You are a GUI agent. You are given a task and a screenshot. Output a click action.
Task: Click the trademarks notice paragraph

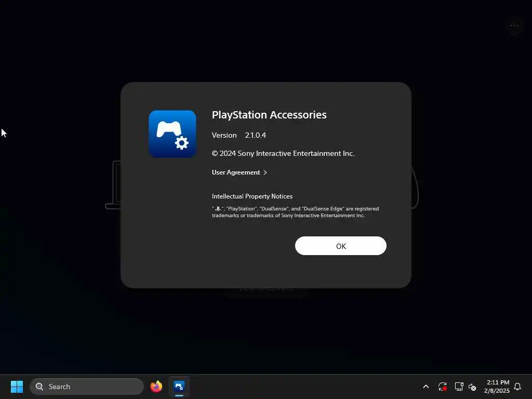[295, 212]
